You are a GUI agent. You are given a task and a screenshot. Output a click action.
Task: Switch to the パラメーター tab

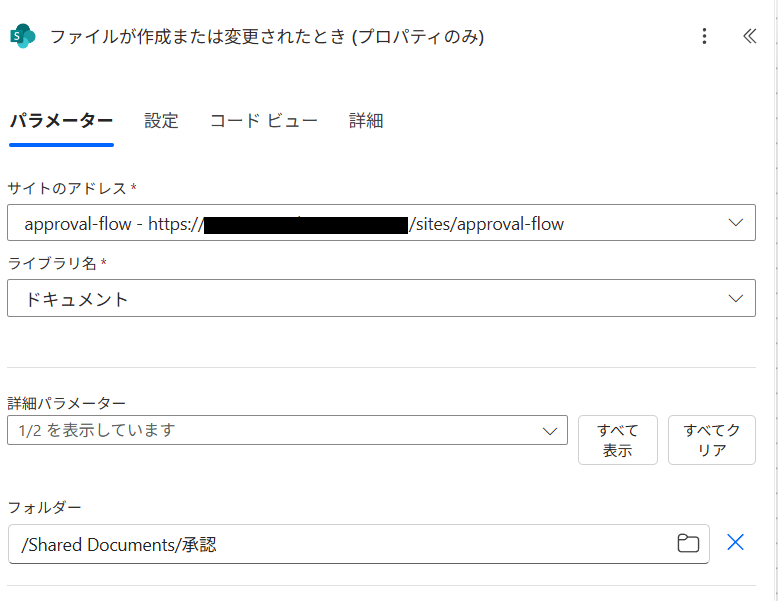pyautogui.click(x=62, y=121)
